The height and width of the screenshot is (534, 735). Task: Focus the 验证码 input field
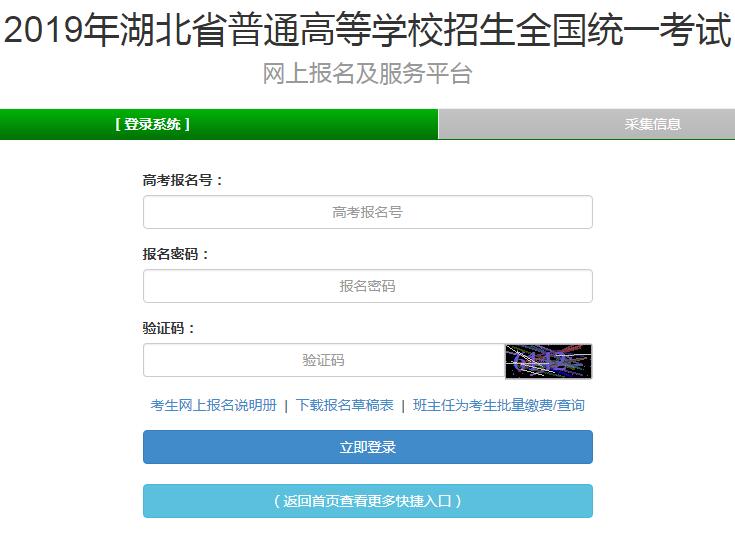[x=324, y=360]
